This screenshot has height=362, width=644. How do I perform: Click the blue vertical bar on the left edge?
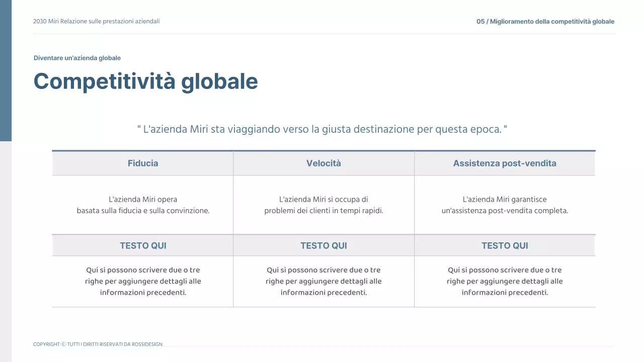pyautogui.click(x=6, y=70)
